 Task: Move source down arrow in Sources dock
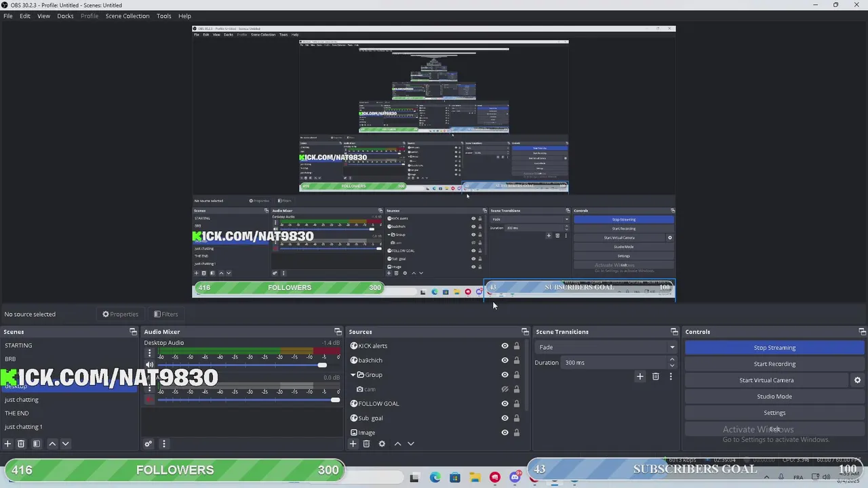point(411,444)
